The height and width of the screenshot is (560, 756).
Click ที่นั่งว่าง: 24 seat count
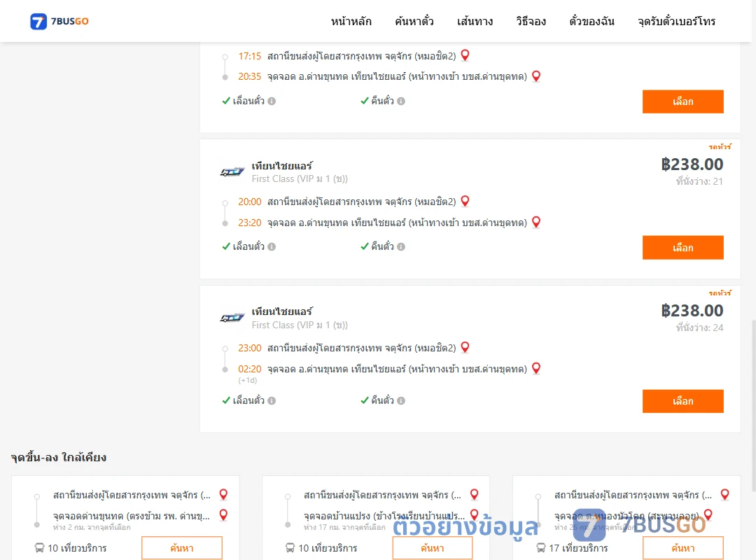click(699, 328)
